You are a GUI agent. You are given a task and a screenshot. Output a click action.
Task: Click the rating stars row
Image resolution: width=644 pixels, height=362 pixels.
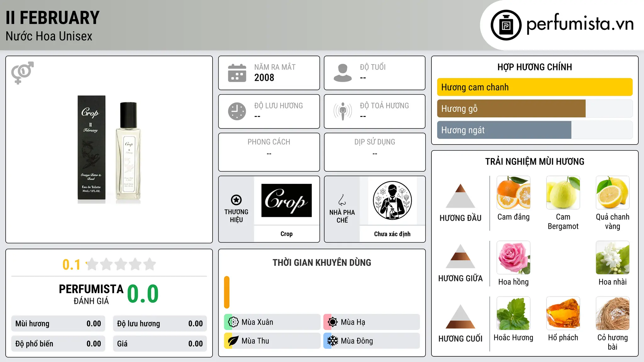pos(121,264)
